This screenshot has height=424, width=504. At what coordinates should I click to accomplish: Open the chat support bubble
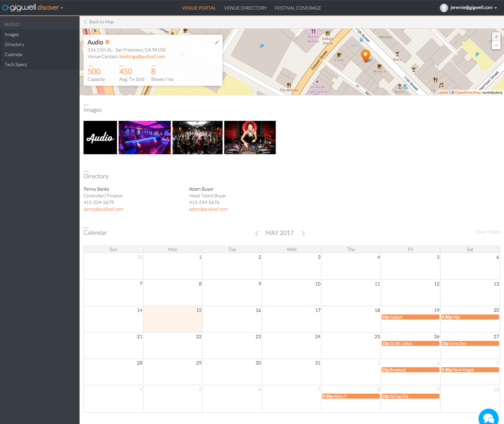click(488, 417)
